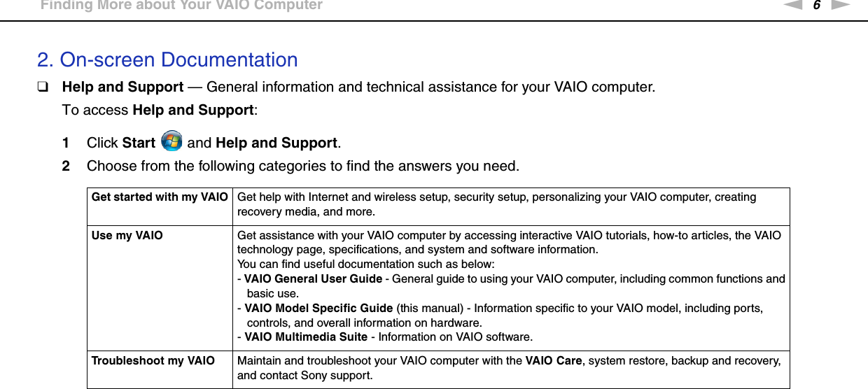This screenshot has height=389, width=868.
Task: Click the bold 'VAIO Care' text
Action: pyautogui.click(x=554, y=361)
